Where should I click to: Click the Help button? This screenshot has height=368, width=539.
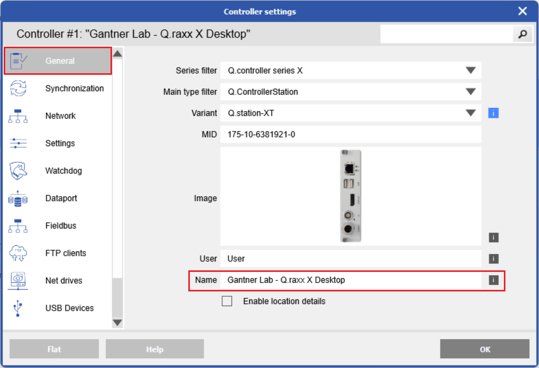coord(155,349)
